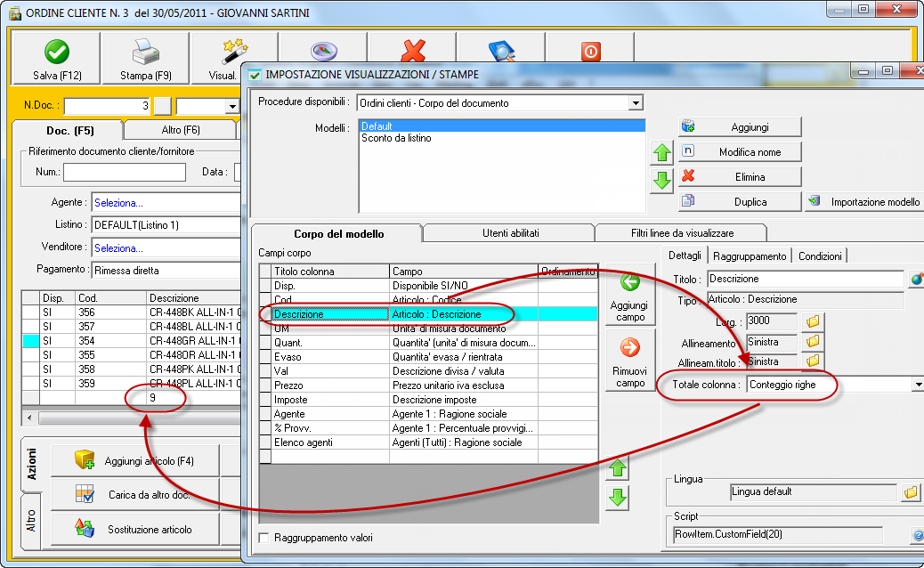Click order grid horizontal scrollbar left arrow
Viewport: 924px width, 568px height.
(x=29, y=418)
